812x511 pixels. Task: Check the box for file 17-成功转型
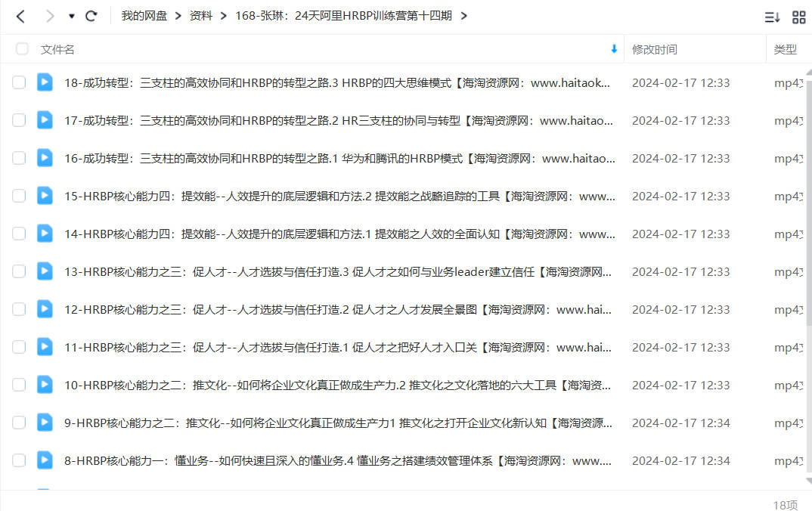click(19, 121)
